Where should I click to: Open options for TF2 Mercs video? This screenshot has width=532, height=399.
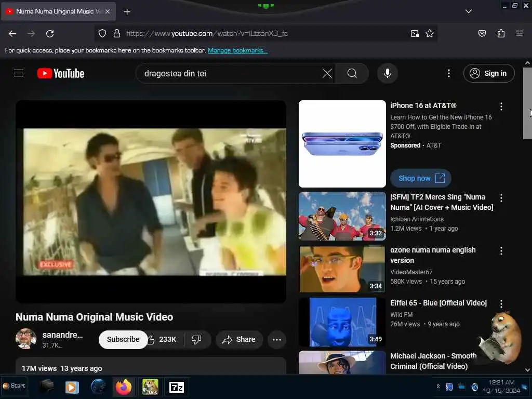(x=501, y=198)
